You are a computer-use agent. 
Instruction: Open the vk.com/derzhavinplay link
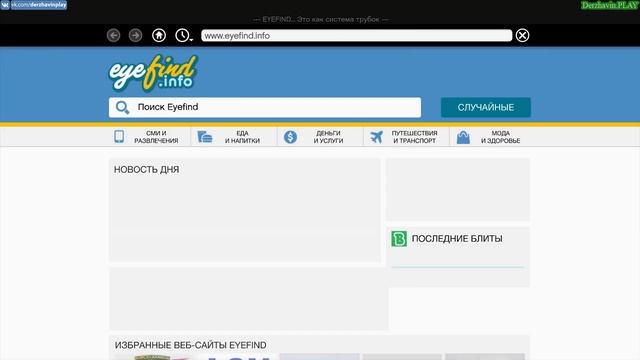38,5
